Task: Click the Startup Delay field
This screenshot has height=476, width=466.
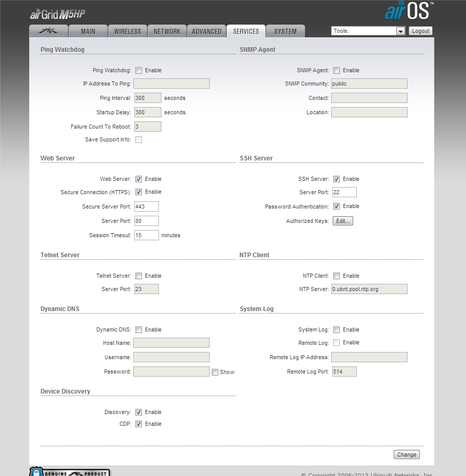Action: (148, 112)
